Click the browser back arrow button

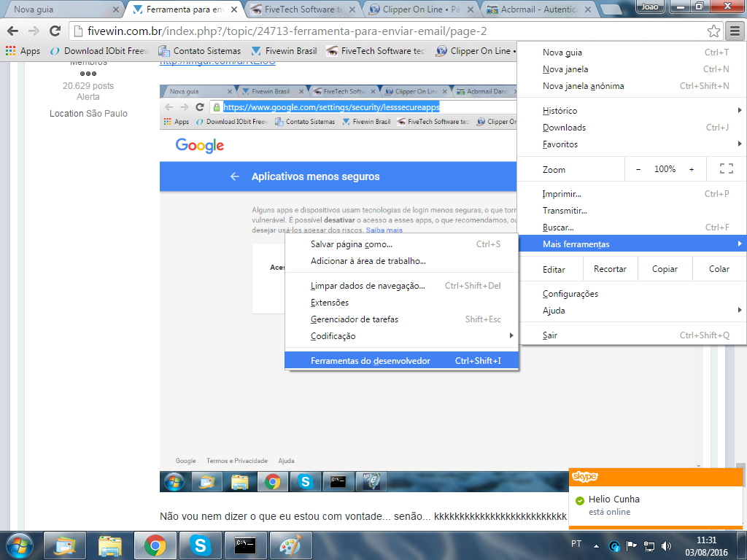point(13,31)
